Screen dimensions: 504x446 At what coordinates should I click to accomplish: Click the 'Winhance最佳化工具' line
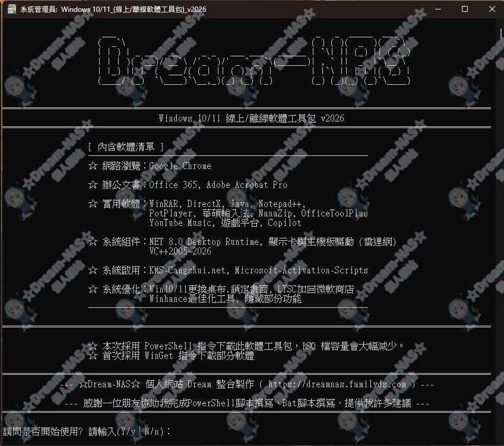click(x=225, y=298)
